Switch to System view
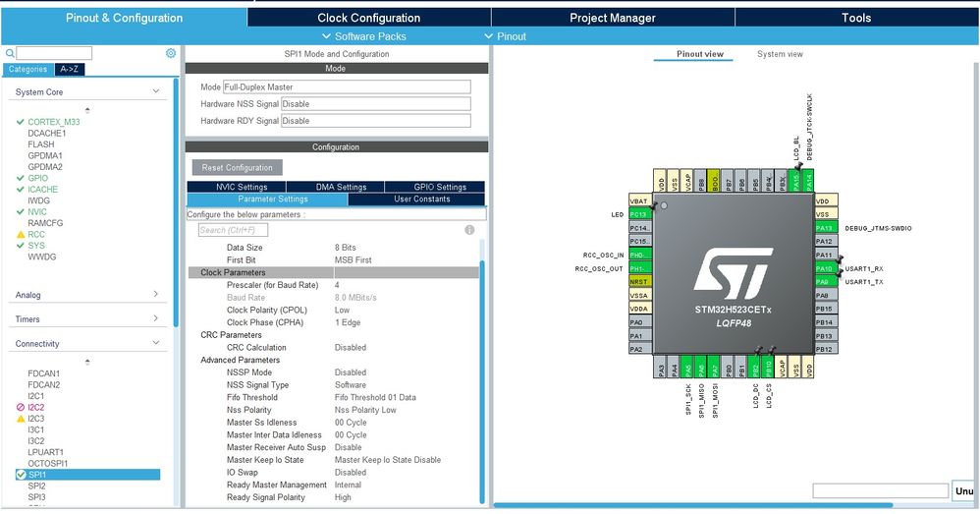The image size is (980, 514). pos(780,54)
